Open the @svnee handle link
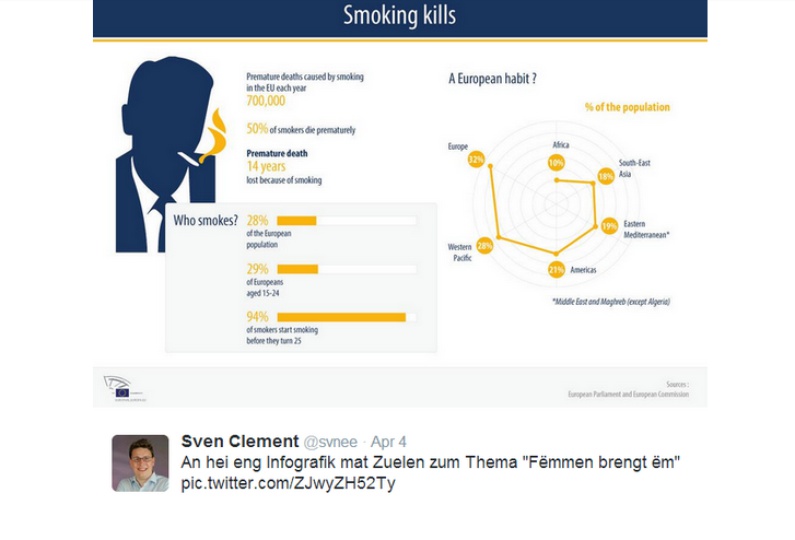 coord(330,442)
